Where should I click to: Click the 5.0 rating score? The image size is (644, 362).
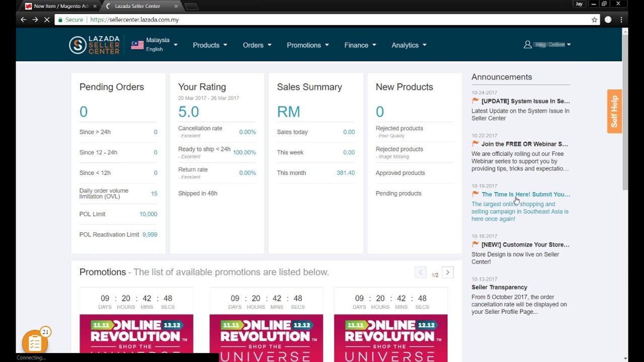pyautogui.click(x=189, y=112)
